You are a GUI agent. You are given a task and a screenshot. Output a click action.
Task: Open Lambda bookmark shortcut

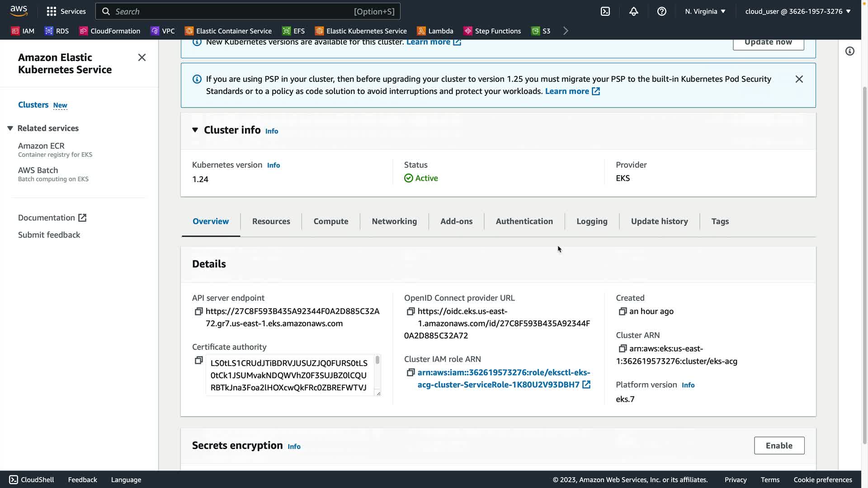pyautogui.click(x=435, y=31)
